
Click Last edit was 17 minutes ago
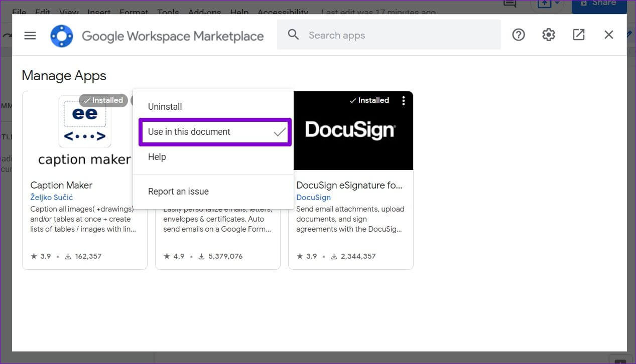coord(378,12)
